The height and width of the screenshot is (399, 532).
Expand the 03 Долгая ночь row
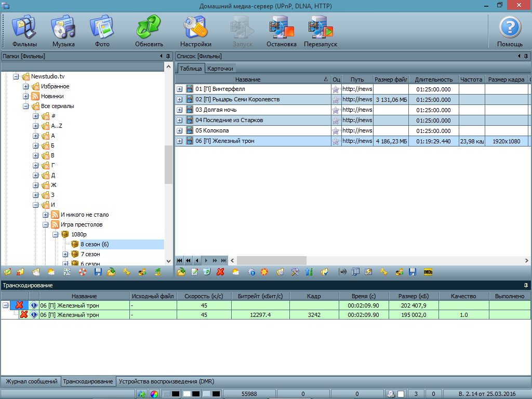[x=180, y=110]
